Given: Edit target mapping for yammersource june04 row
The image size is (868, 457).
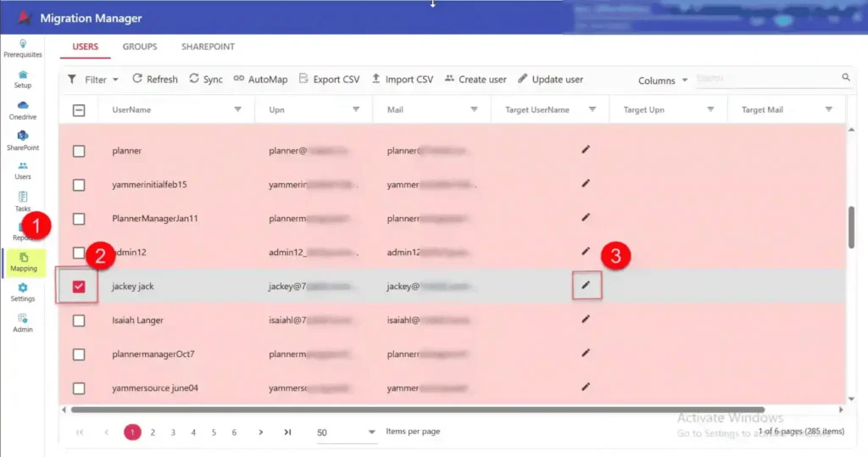Looking at the screenshot, I should tap(586, 387).
